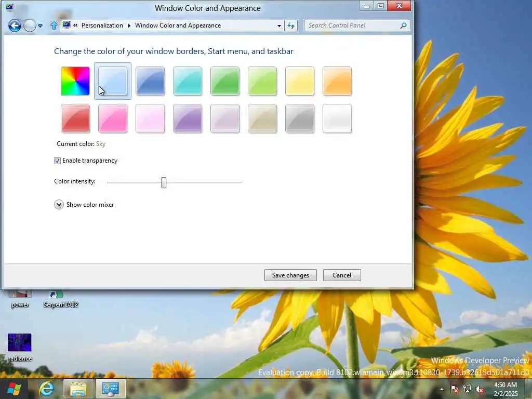
Task: Click the Save changes button
Action: [290, 275]
